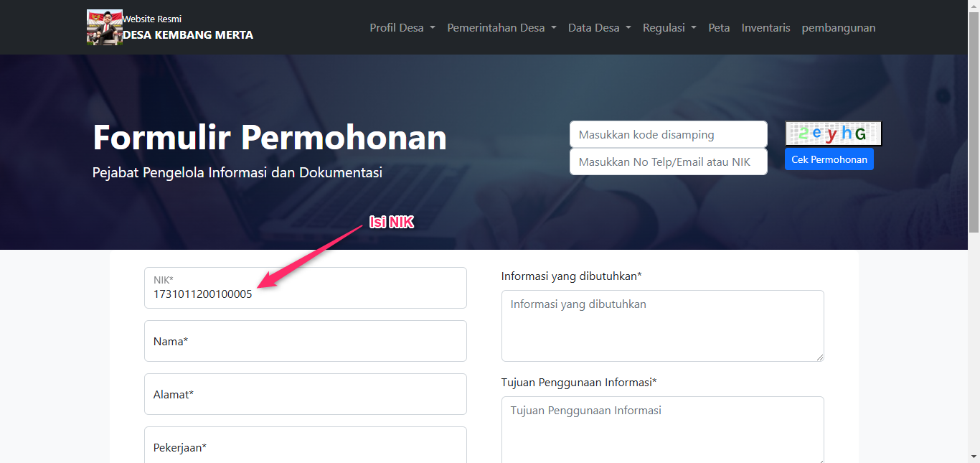980x463 pixels.
Task: Expand the Pemerintahan Desa dropdown menu
Action: click(501, 28)
